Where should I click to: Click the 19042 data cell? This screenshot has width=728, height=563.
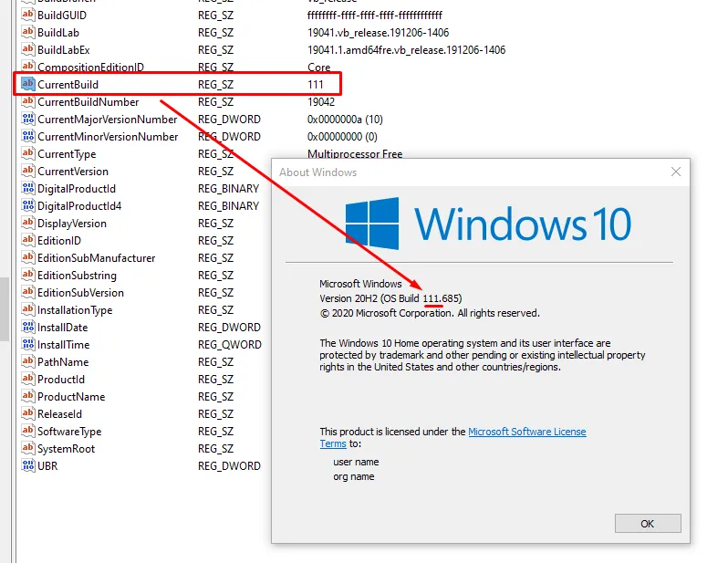[x=321, y=101]
